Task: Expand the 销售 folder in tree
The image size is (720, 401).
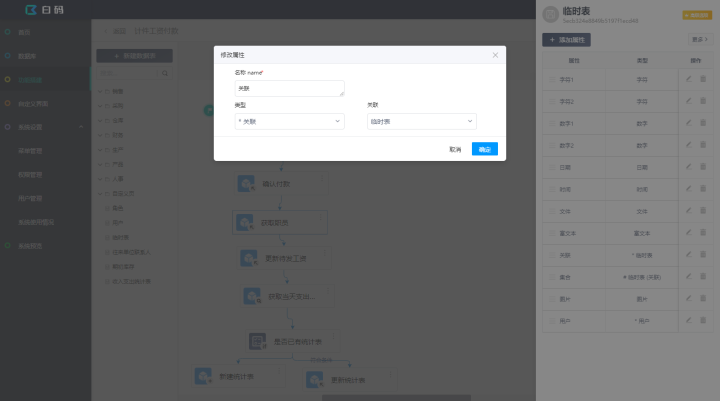Action: click(100, 91)
